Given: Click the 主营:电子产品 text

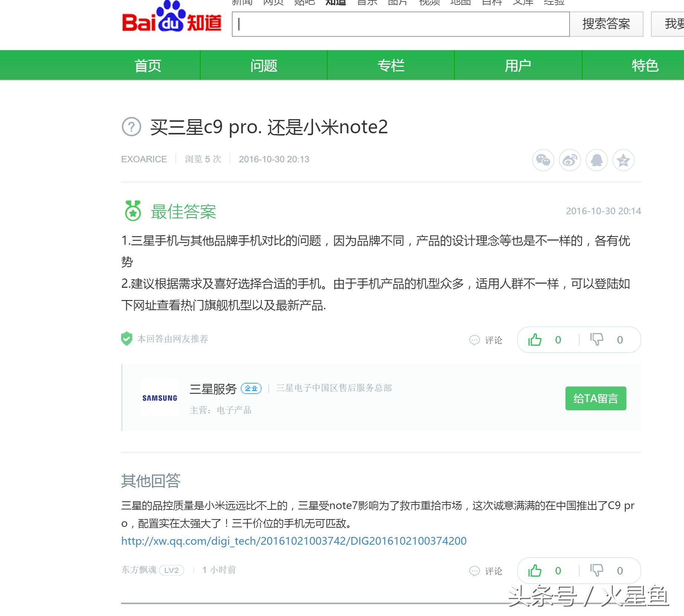Looking at the screenshot, I should pos(221,410).
